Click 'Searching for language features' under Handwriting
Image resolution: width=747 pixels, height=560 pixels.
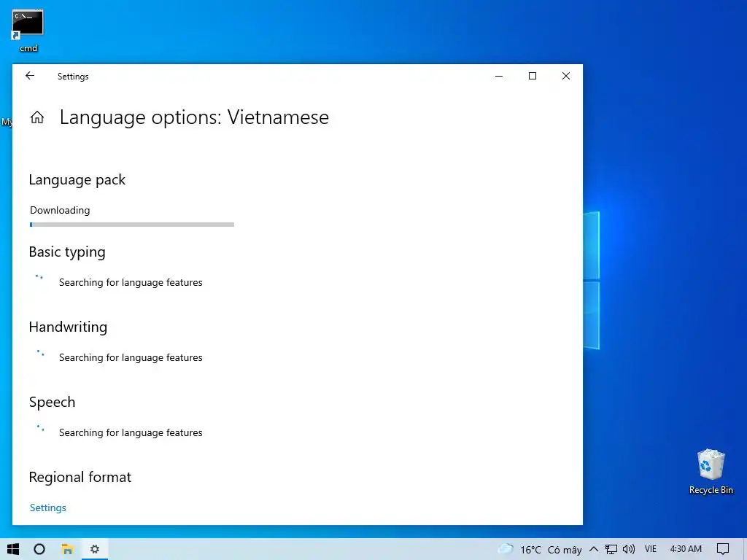(131, 357)
